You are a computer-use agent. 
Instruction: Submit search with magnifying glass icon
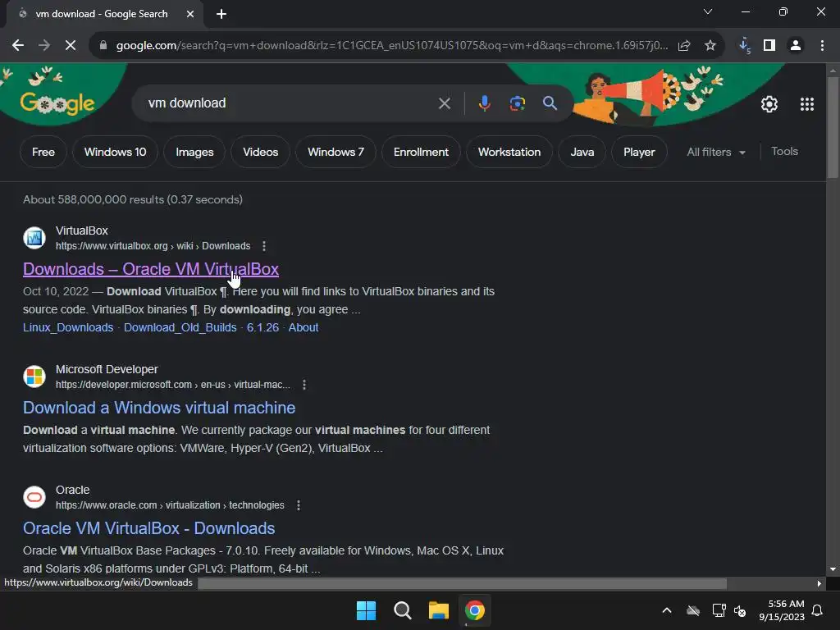(550, 103)
